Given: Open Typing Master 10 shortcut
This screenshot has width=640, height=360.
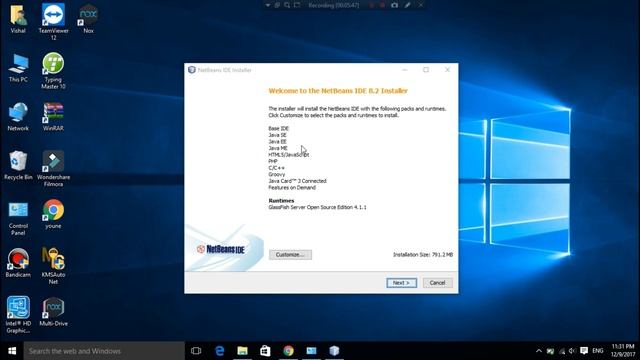Looking at the screenshot, I should (x=53, y=71).
